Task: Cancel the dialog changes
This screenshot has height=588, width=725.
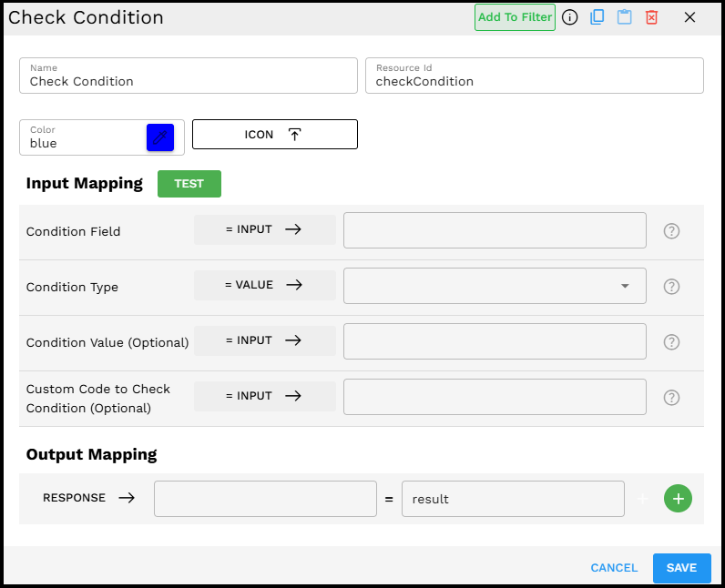Action: coord(614,568)
